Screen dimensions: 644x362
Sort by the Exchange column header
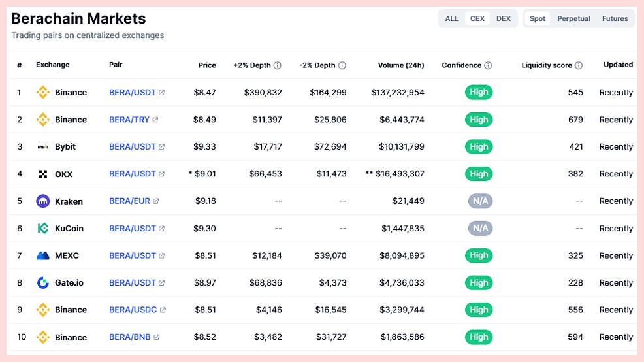[x=52, y=65]
